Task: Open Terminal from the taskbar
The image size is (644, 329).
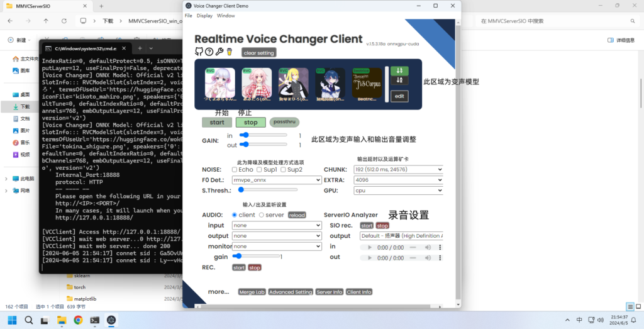Action: pos(95,320)
